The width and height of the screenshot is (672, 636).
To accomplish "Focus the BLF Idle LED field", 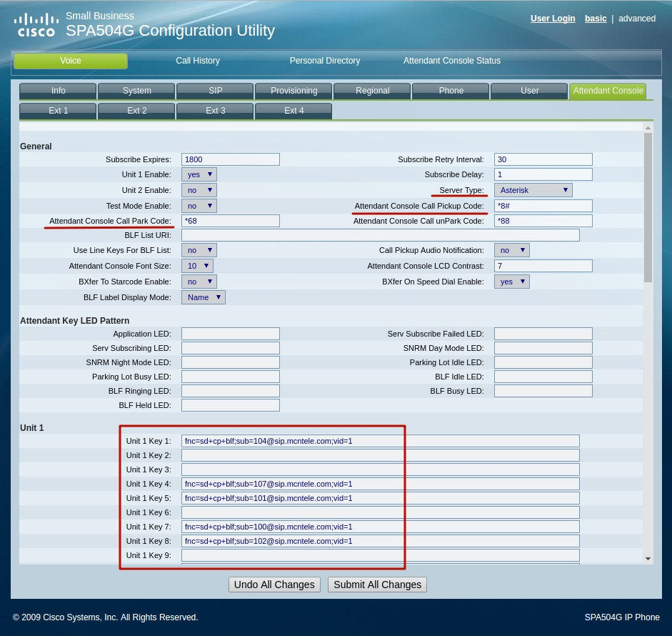I will (x=543, y=377).
